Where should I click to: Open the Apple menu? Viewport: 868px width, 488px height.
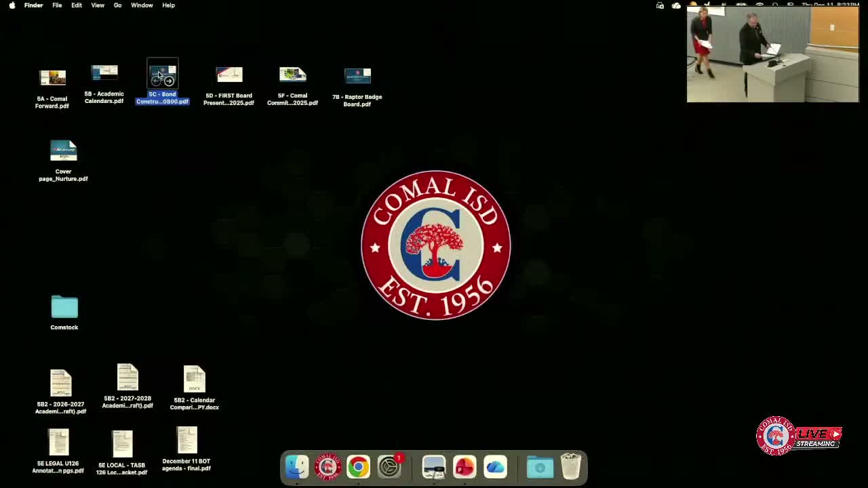[12, 5]
